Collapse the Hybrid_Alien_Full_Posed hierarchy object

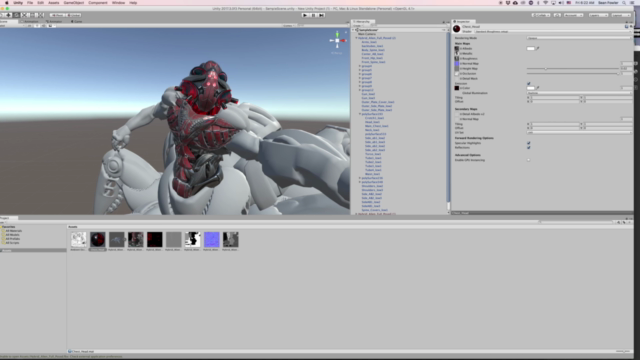[356, 38]
